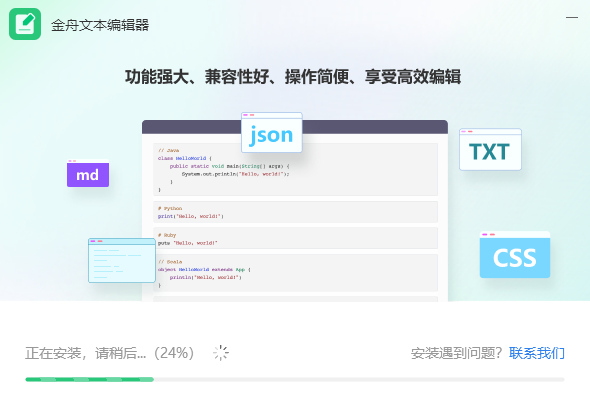Click the Python code block in preview
This screenshot has width=590, height=413.
[295, 212]
